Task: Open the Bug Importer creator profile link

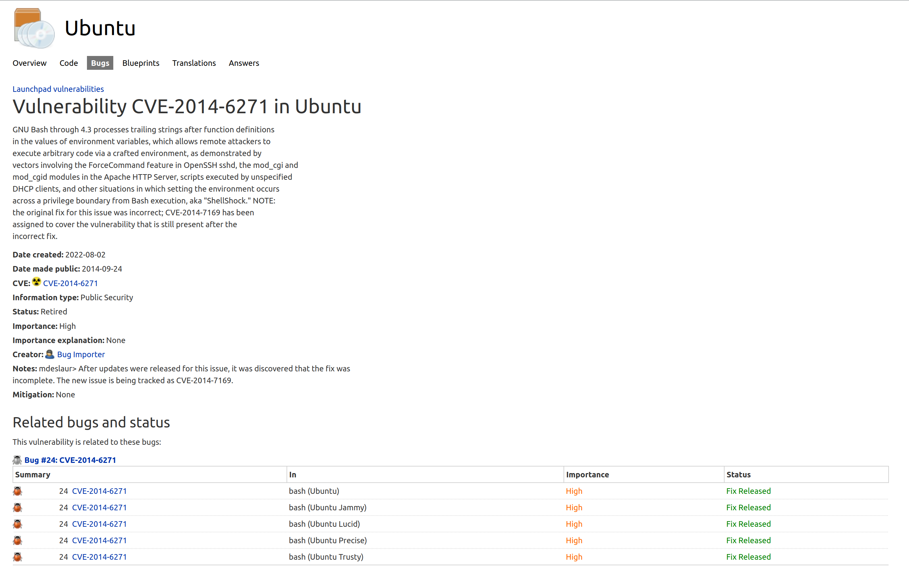Action: pyautogui.click(x=81, y=354)
